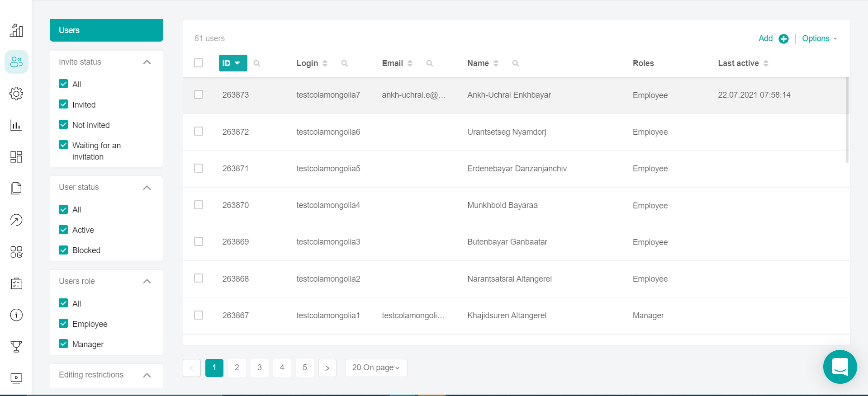
Task: Select the row checkbox for user 263867
Action: click(x=199, y=315)
